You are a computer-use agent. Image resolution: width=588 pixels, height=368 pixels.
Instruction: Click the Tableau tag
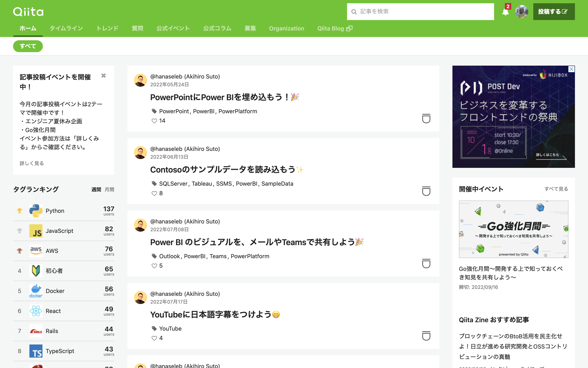(202, 184)
